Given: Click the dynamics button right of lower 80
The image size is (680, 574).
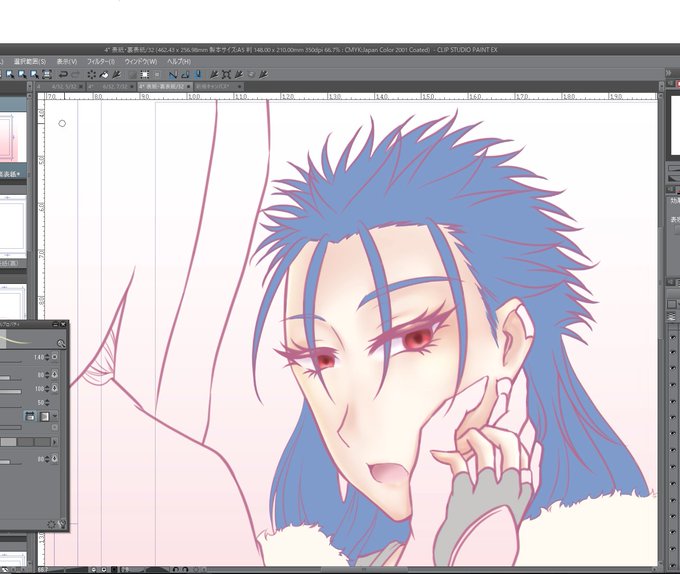Looking at the screenshot, I should pyautogui.click(x=55, y=458).
